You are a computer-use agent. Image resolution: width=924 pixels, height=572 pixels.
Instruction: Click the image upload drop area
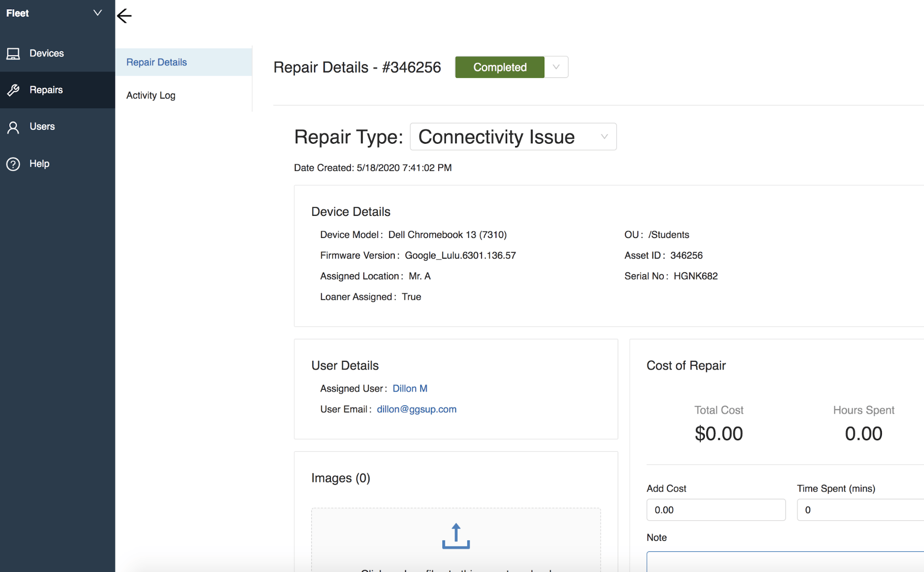[x=456, y=540]
